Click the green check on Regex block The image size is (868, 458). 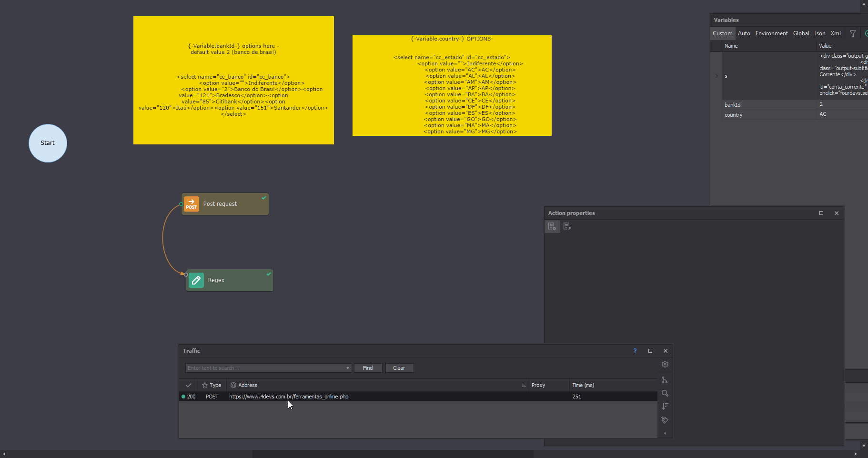pyautogui.click(x=269, y=274)
